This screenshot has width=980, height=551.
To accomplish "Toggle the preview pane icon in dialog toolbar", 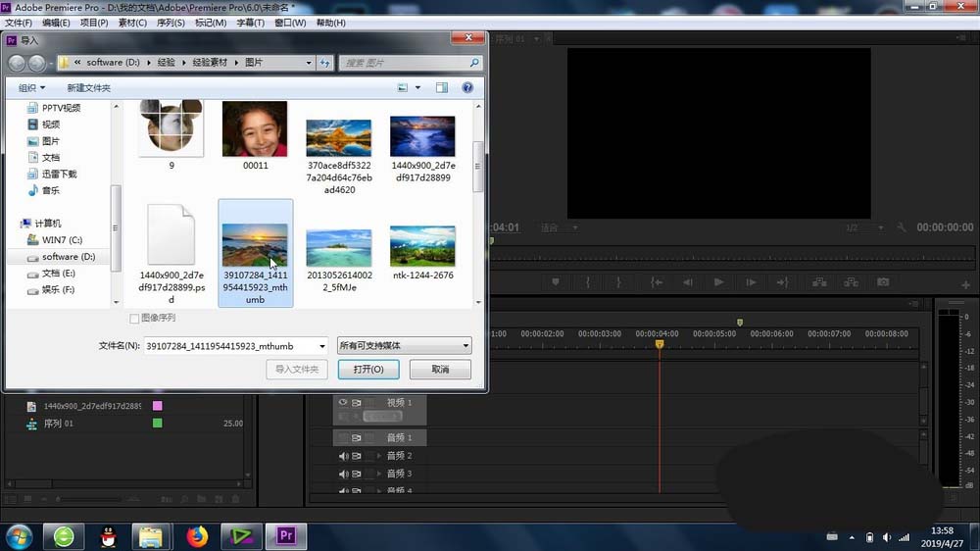I will [x=444, y=87].
